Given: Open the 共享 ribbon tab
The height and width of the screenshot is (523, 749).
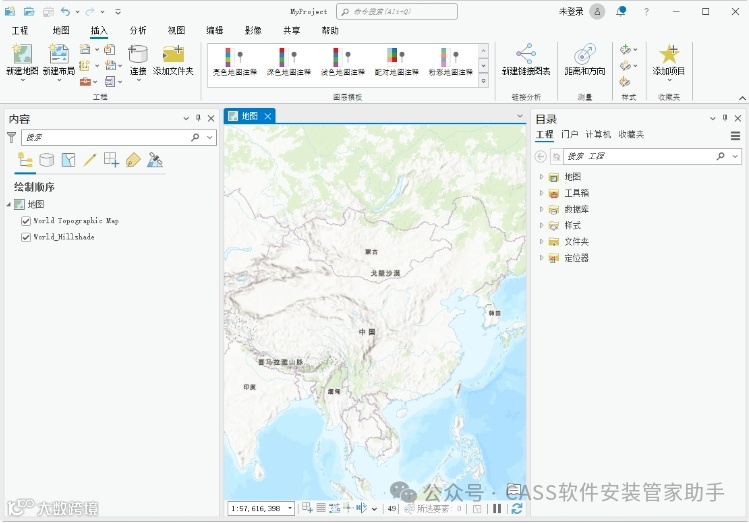Looking at the screenshot, I should point(292,31).
